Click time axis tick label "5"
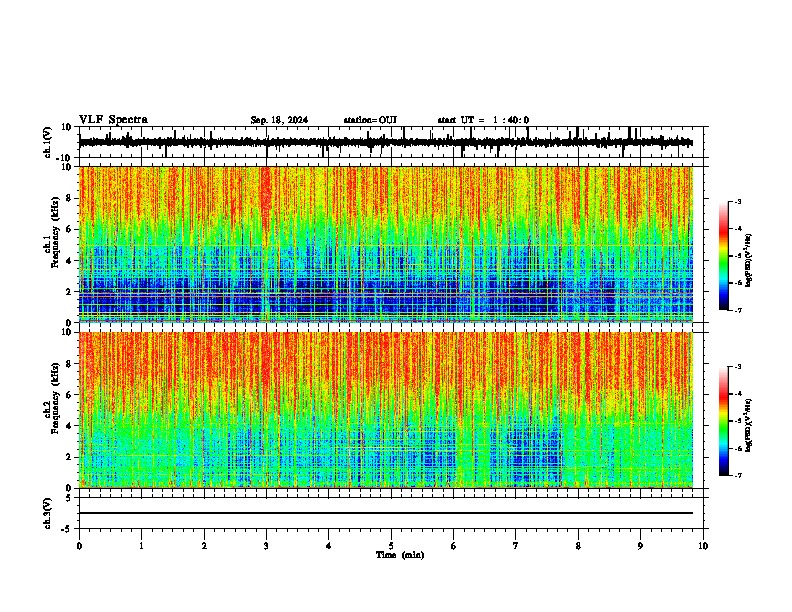792x612 pixels. [391, 546]
